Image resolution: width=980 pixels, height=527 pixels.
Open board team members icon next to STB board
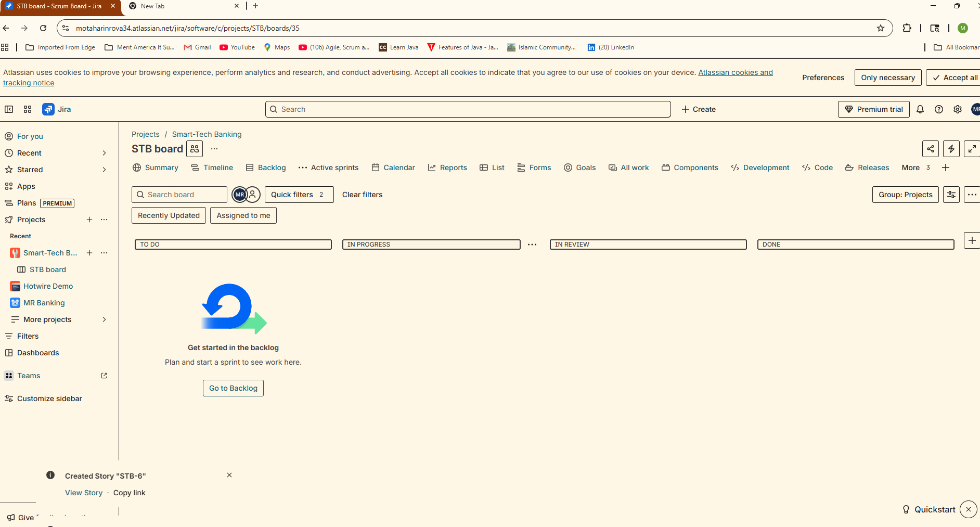[x=195, y=149]
